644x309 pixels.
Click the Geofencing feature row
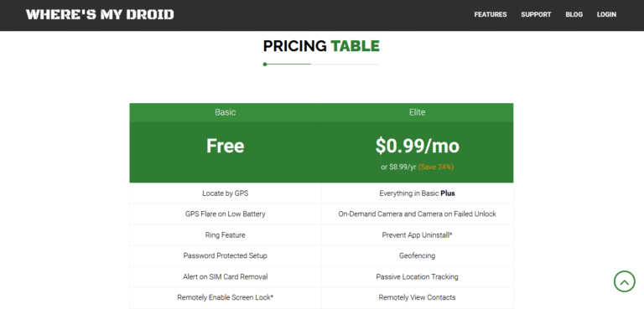[x=418, y=255]
